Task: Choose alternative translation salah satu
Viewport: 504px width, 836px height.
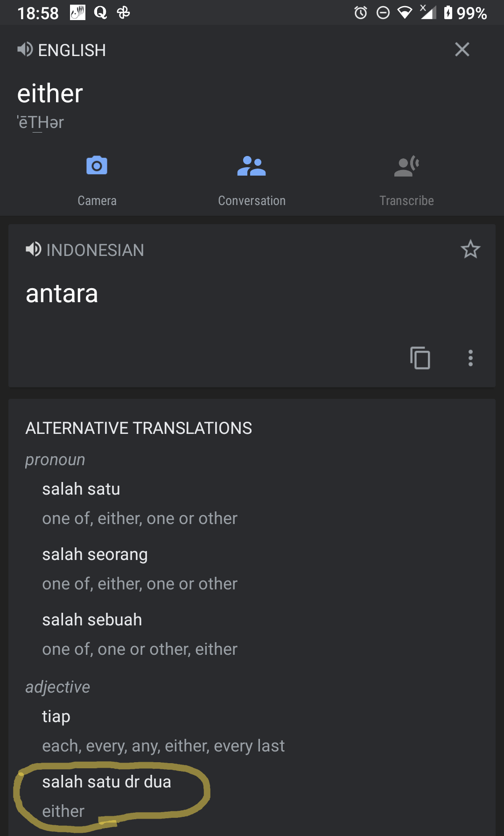Action: [x=81, y=489]
